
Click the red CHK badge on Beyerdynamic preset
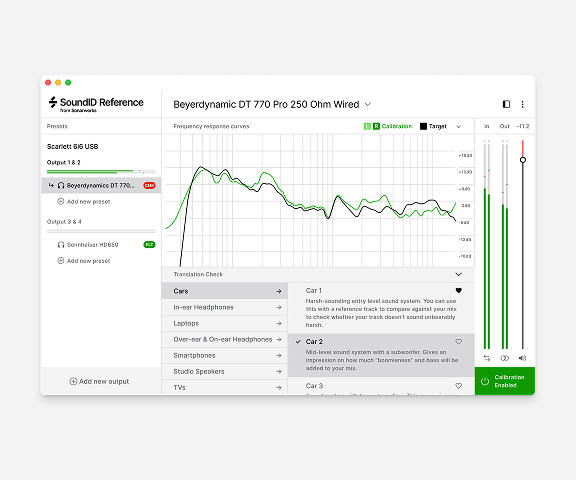tap(150, 185)
